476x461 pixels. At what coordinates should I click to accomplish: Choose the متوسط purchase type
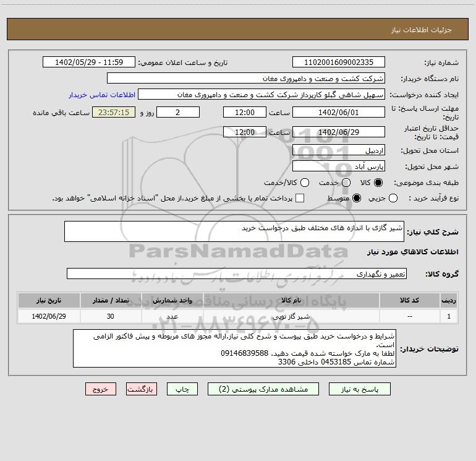coord(357,198)
